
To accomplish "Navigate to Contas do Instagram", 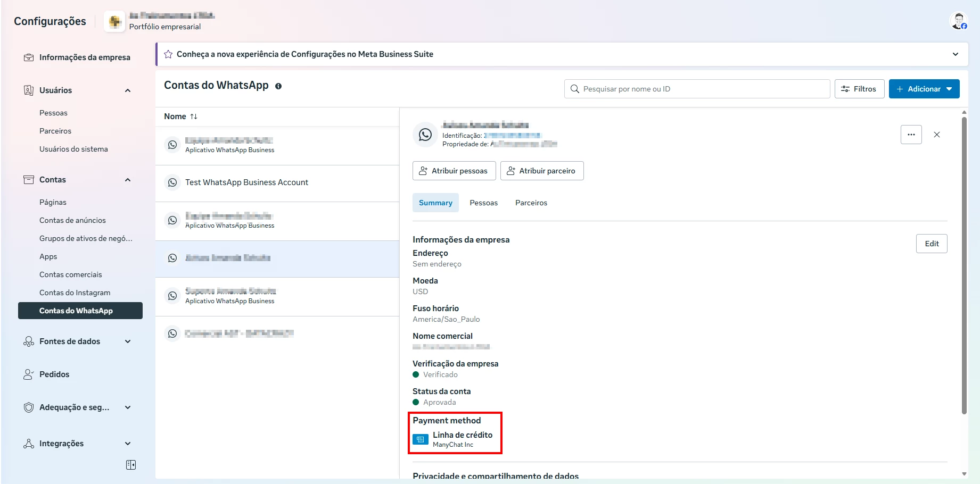I will click(x=75, y=293).
